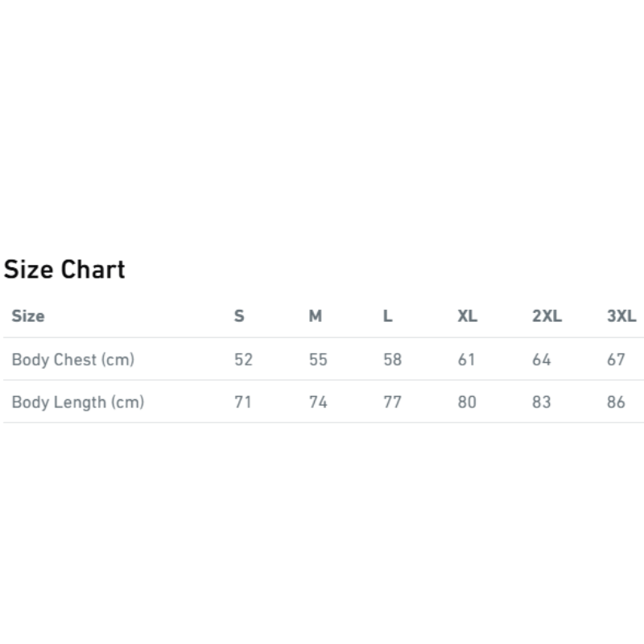Click the 2XL size column header
Screen dimensions: 644x644
(547, 316)
